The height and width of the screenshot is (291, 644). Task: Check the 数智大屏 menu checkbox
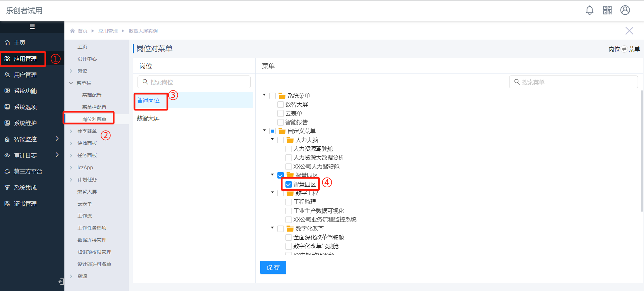pyautogui.click(x=281, y=105)
